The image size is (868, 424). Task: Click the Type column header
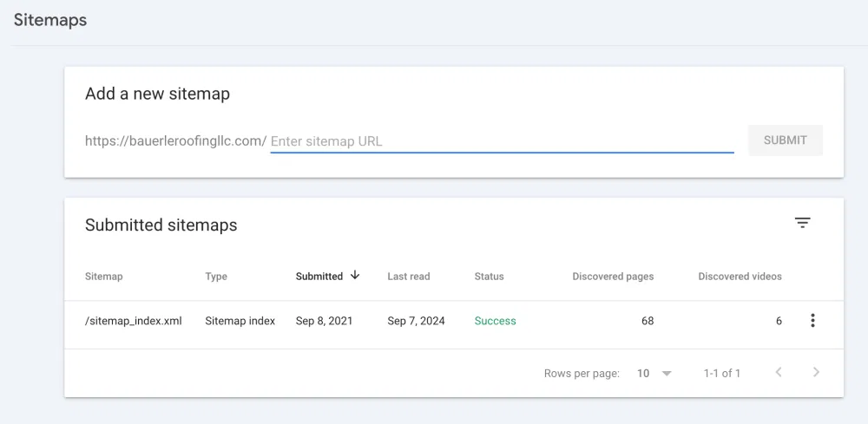point(216,277)
